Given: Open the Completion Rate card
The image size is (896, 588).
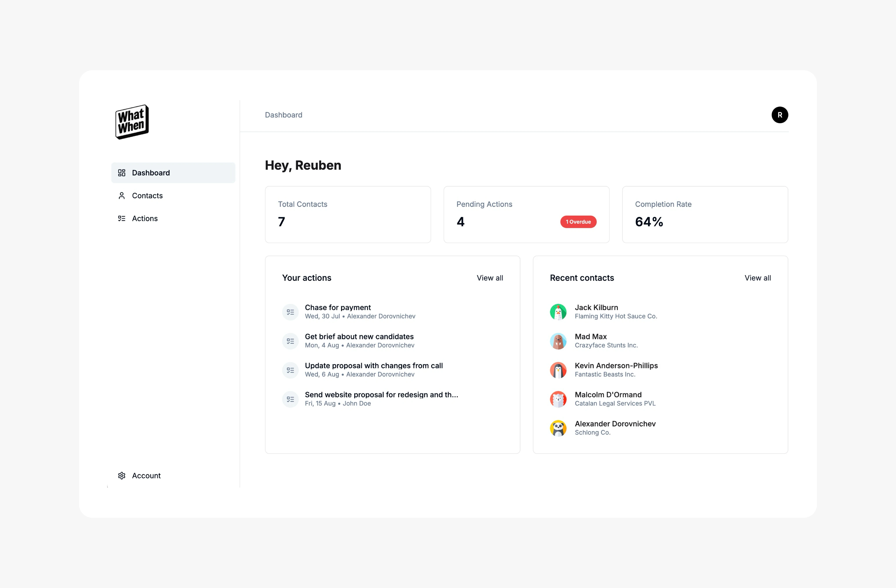Looking at the screenshot, I should (704, 214).
